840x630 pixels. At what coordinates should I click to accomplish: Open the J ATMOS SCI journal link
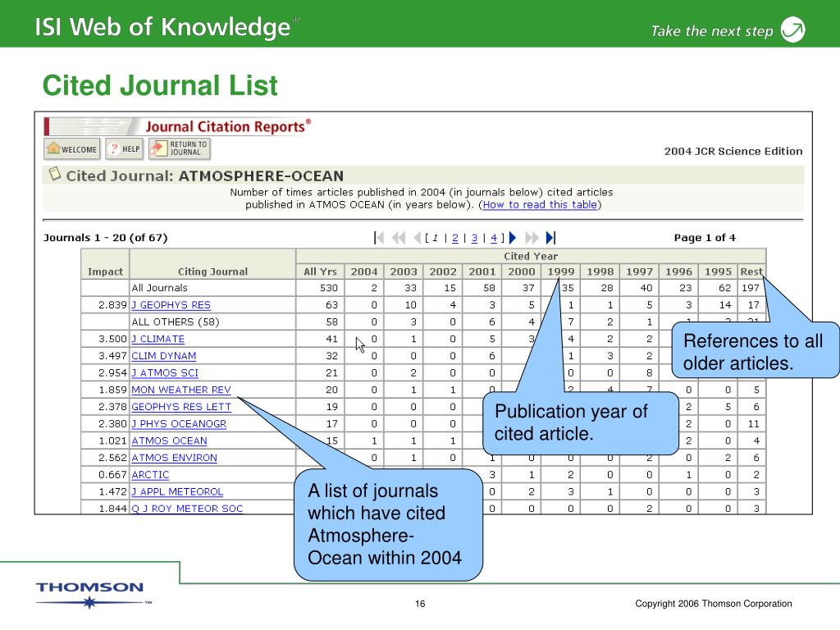[x=165, y=373]
